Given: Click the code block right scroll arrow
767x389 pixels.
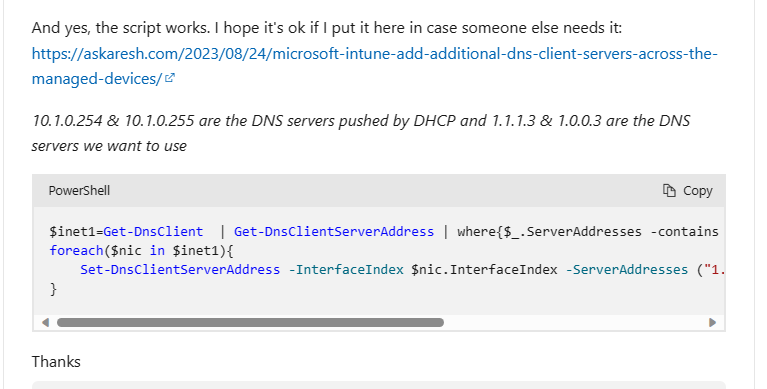Looking at the screenshot, I should 712,322.
